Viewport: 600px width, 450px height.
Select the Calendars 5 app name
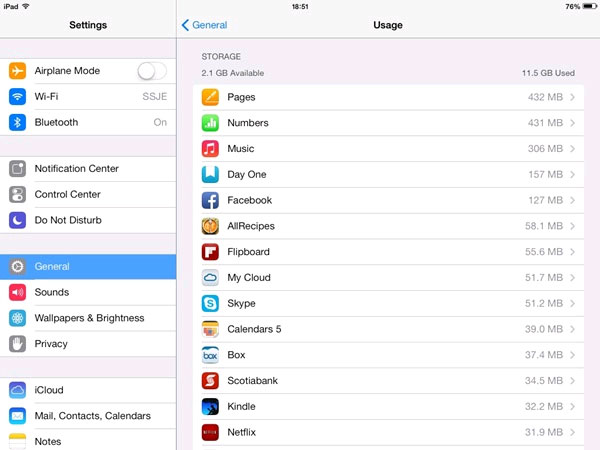tap(254, 329)
